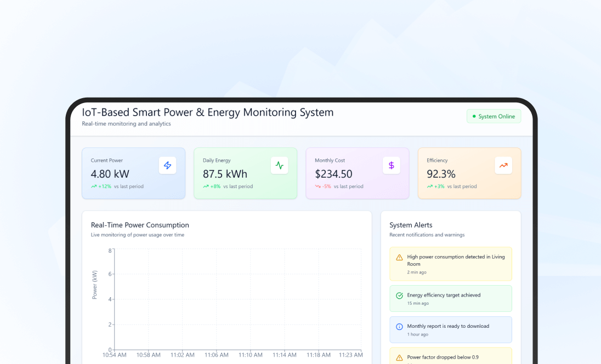Click the dollar sign icon on Monthly Cost card
This screenshot has width=601, height=364.
392,165
